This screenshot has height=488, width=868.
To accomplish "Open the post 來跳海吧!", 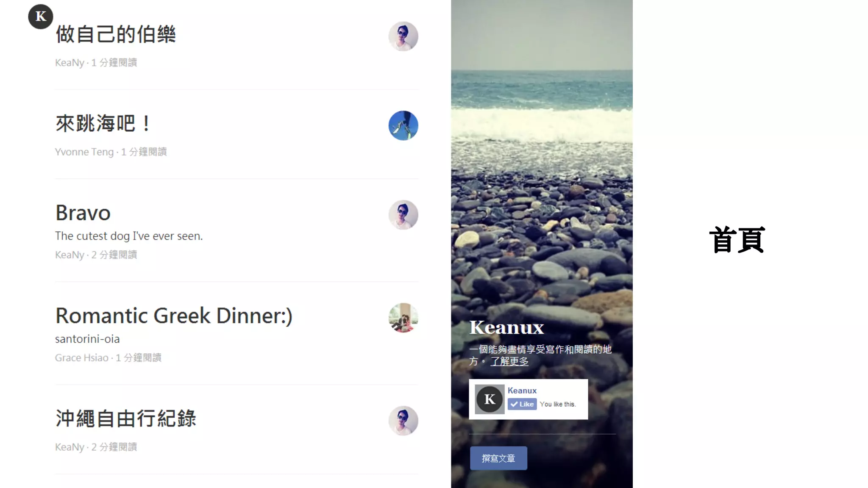I will point(103,123).
